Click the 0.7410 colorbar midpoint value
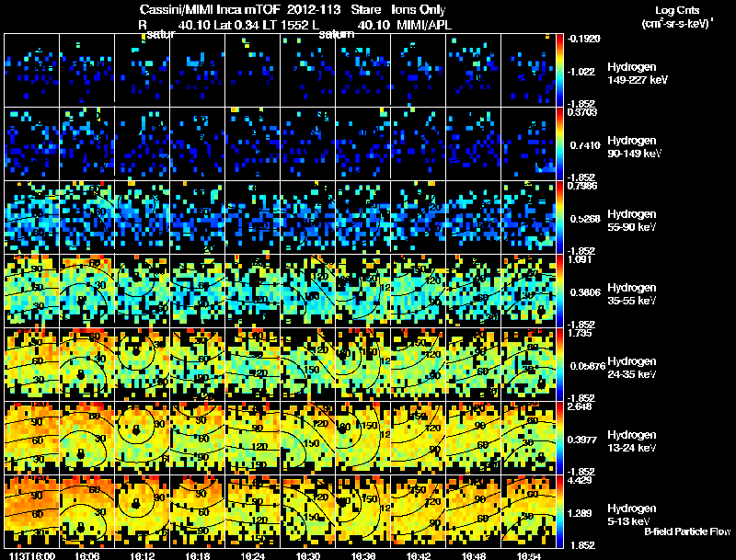736x560 pixels. point(585,145)
